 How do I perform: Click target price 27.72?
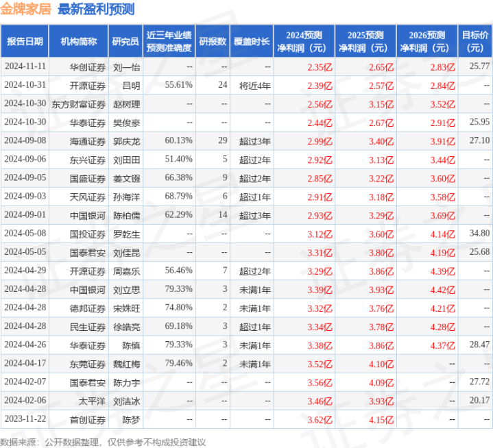tap(479, 382)
